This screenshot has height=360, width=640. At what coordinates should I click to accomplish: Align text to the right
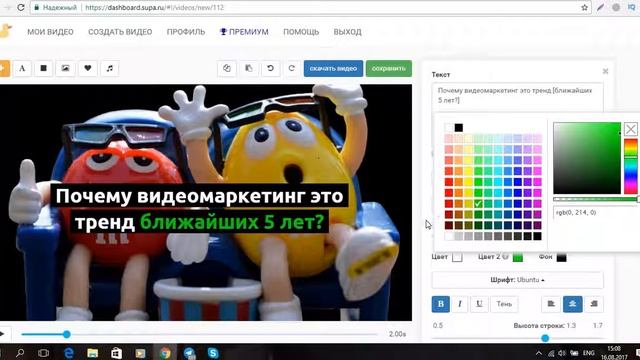(594, 304)
